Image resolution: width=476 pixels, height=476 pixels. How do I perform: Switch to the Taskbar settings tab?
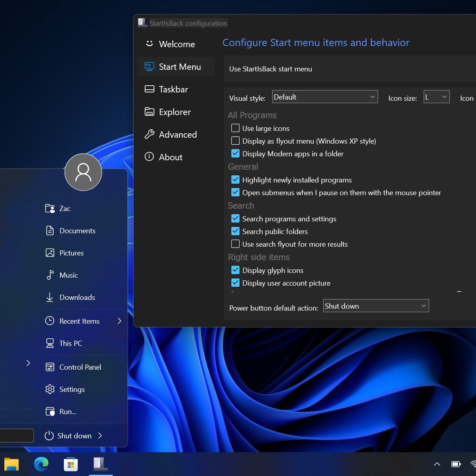pyautogui.click(x=173, y=89)
